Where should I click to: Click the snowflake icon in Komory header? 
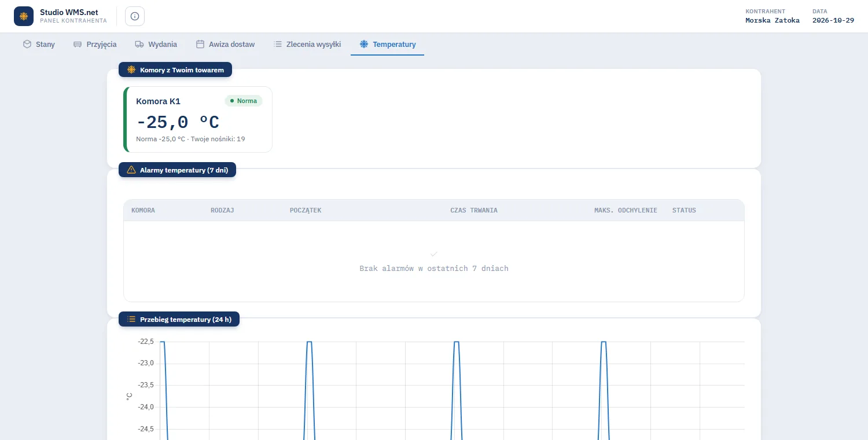(x=131, y=69)
